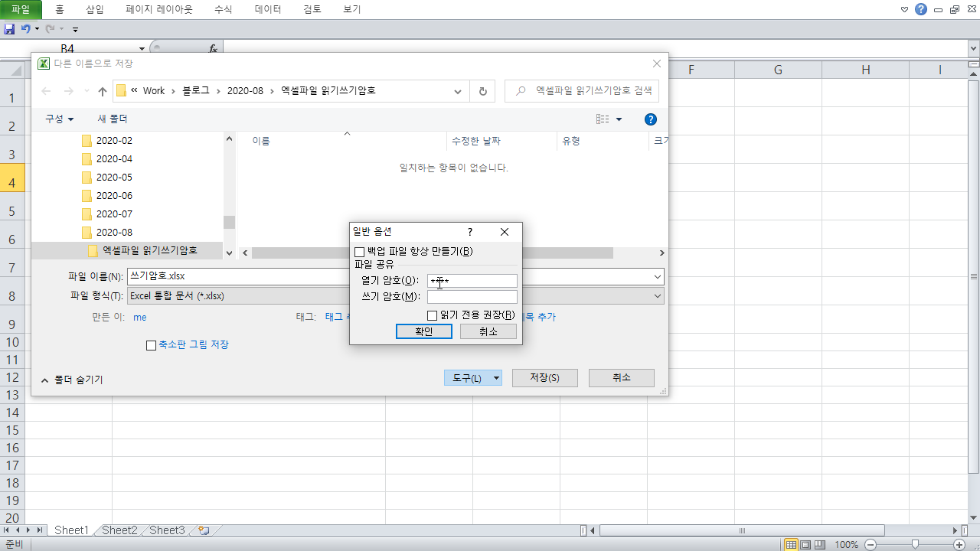Click the view options icon
Screen dimensions: 980x551
tap(603, 119)
